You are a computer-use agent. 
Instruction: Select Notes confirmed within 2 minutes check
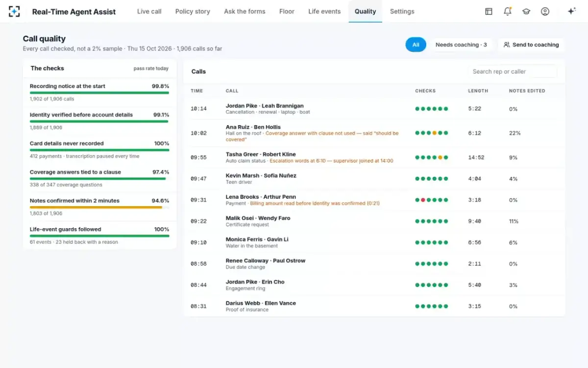(99, 207)
